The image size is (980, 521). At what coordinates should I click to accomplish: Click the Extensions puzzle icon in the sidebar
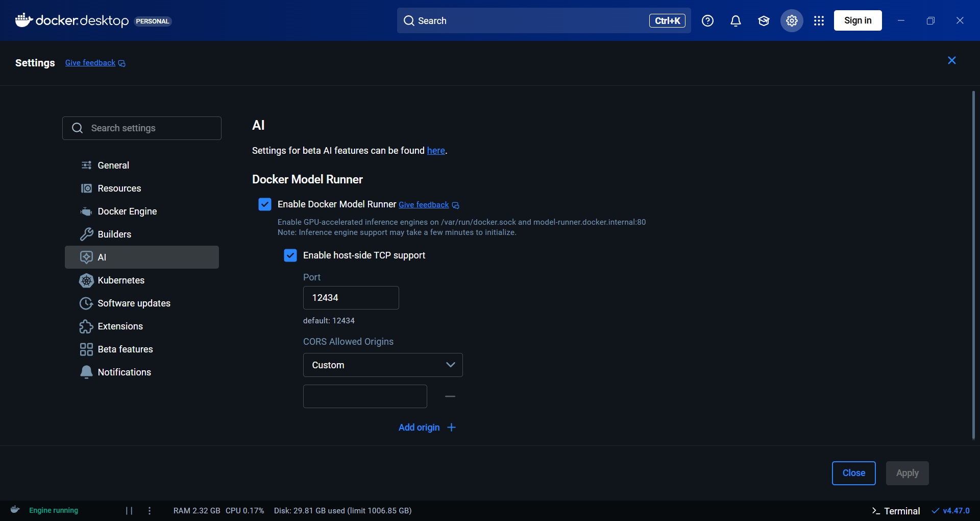click(86, 326)
